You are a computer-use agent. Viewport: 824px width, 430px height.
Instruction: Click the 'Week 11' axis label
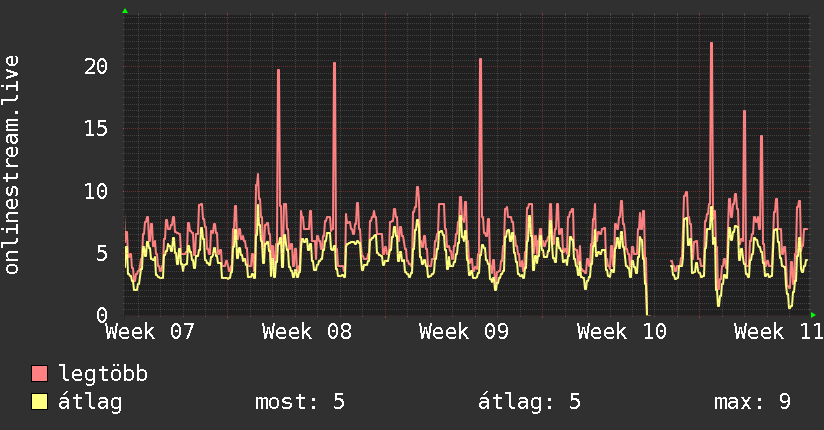778,332
